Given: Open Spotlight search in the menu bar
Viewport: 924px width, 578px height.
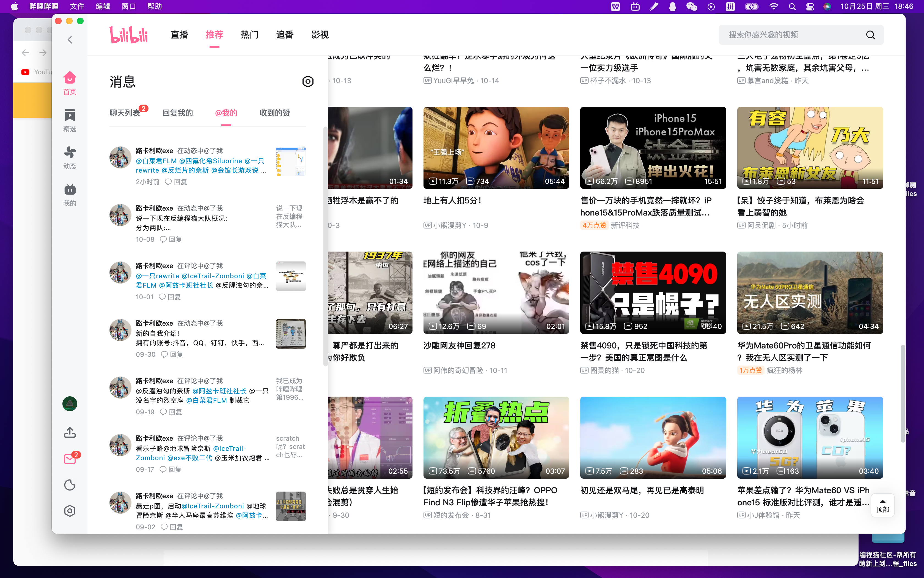Looking at the screenshot, I should pos(792,7).
